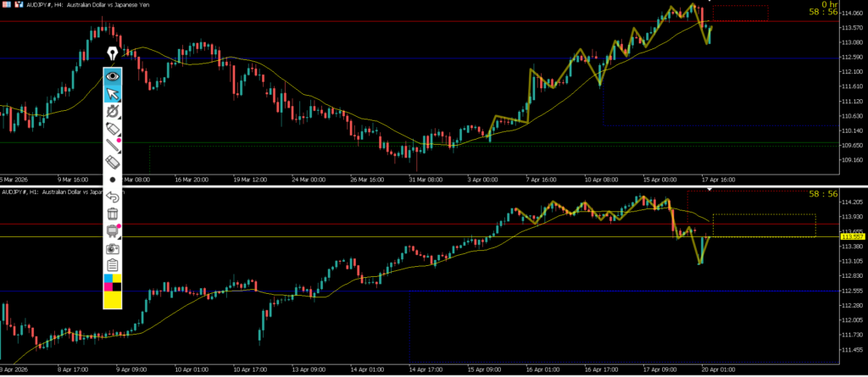Pick the magenta color swatch

pos(108,287)
